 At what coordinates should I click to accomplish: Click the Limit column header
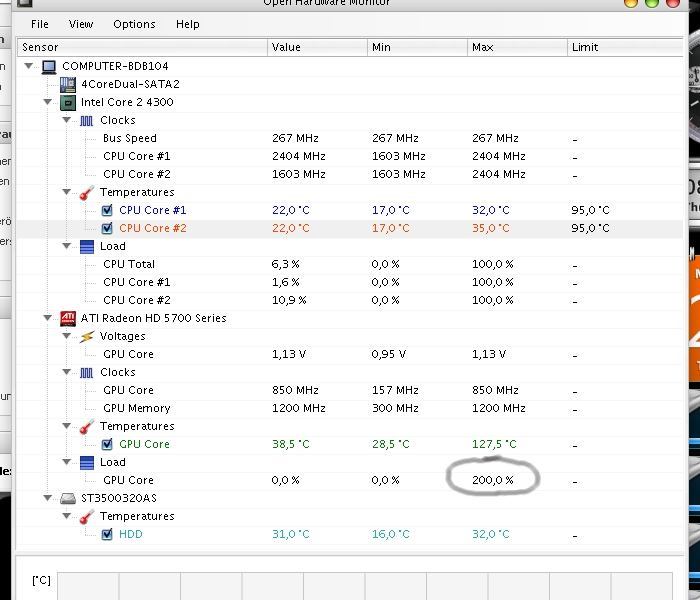(625, 47)
